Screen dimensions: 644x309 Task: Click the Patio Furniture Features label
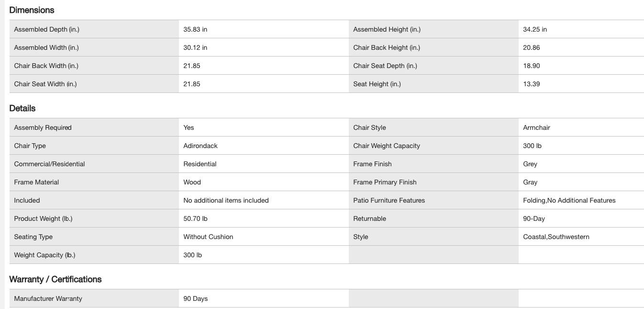tap(389, 200)
